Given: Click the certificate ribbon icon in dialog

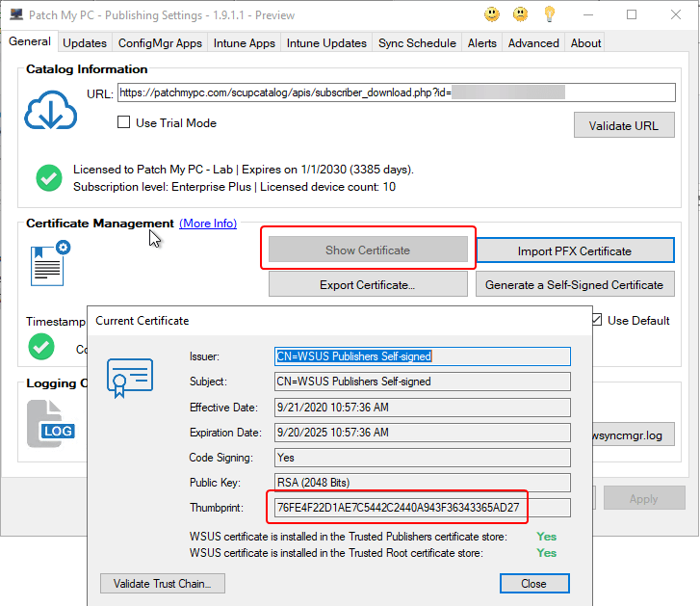Looking at the screenshot, I should pos(129,378).
